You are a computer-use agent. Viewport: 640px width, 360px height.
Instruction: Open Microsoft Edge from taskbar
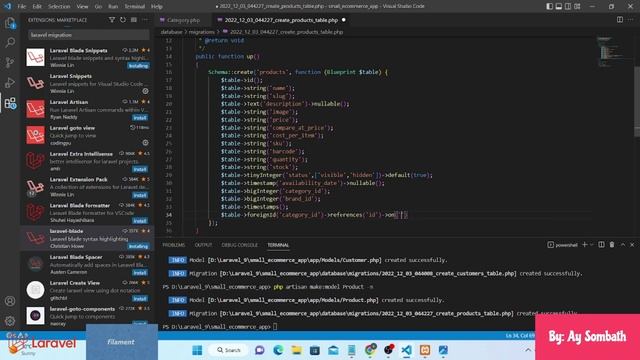click(278, 350)
